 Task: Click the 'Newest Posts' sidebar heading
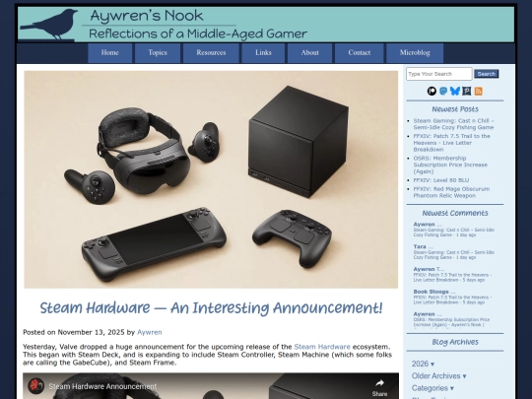click(x=455, y=109)
